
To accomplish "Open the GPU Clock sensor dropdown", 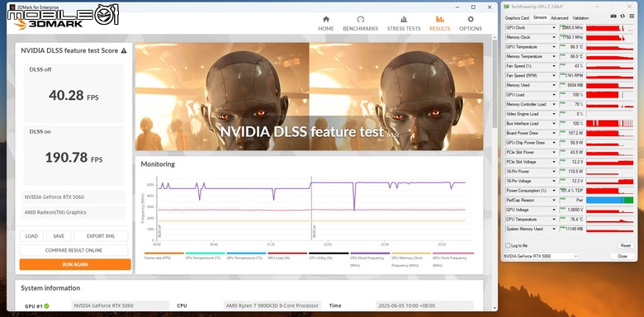I will (554, 28).
